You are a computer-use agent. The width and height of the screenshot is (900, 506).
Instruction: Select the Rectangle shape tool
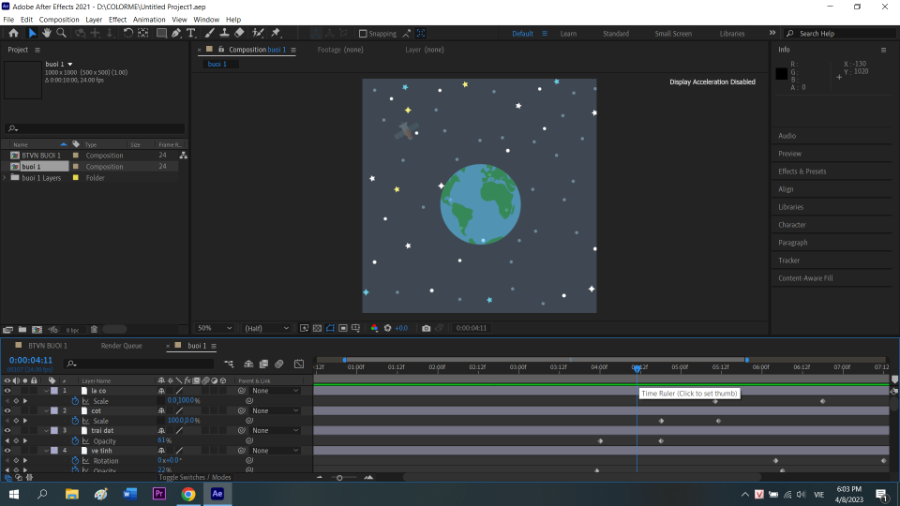click(x=161, y=33)
